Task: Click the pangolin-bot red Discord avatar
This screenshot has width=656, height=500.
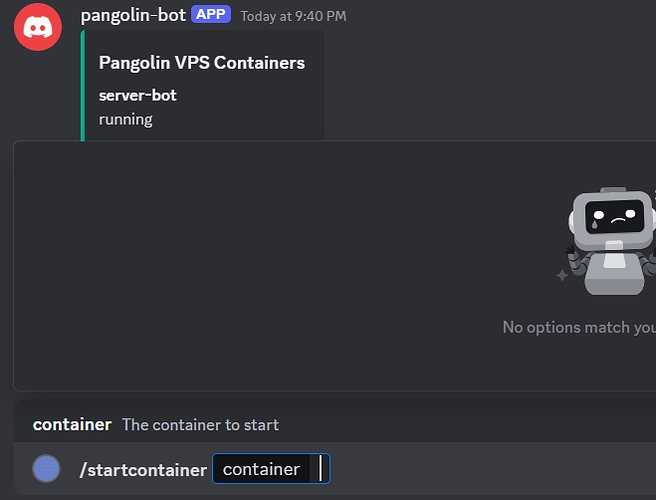Action: point(38,27)
